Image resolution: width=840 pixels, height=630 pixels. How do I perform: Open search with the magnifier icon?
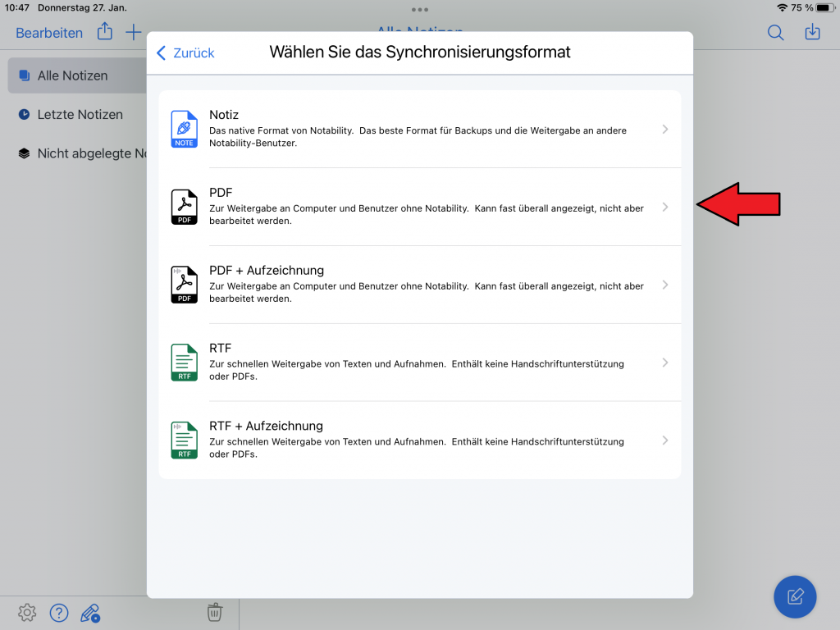[775, 33]
